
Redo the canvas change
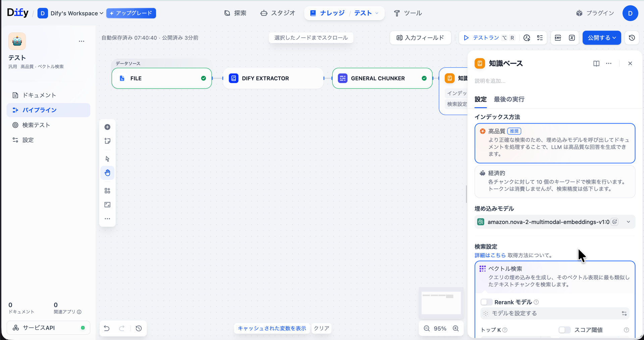tap(122, 328)
